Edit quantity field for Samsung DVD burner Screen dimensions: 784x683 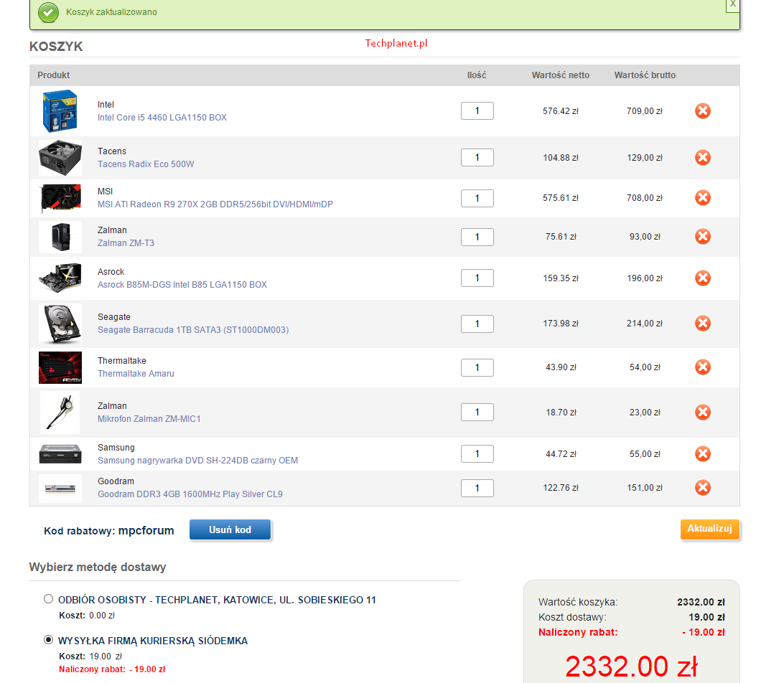coord(477,453)
